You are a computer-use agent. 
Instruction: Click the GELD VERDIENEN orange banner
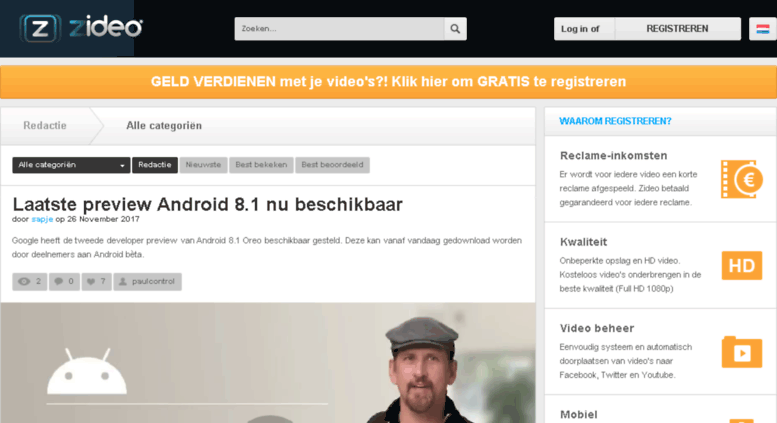click(388, 82)
